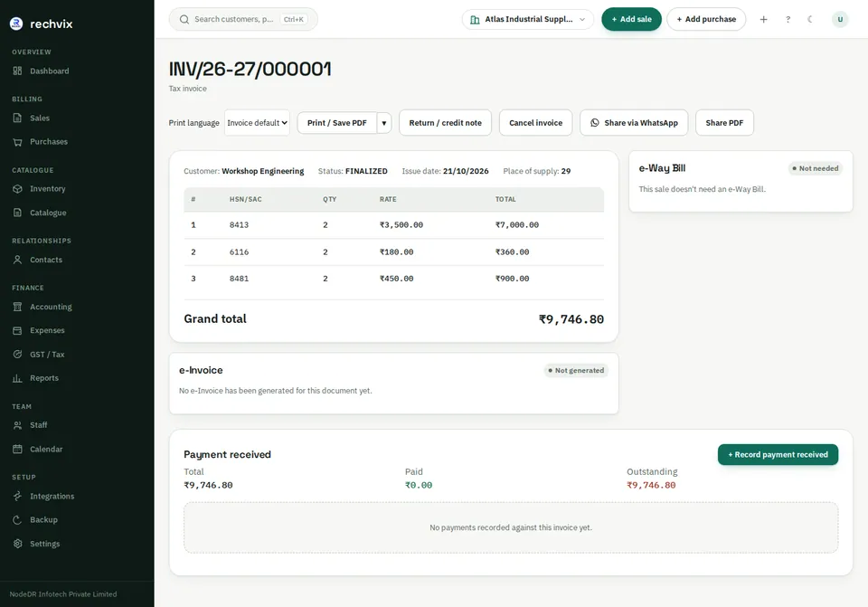868x607 pixels.
Task: Click the Add purchase button
Action: 706,19
